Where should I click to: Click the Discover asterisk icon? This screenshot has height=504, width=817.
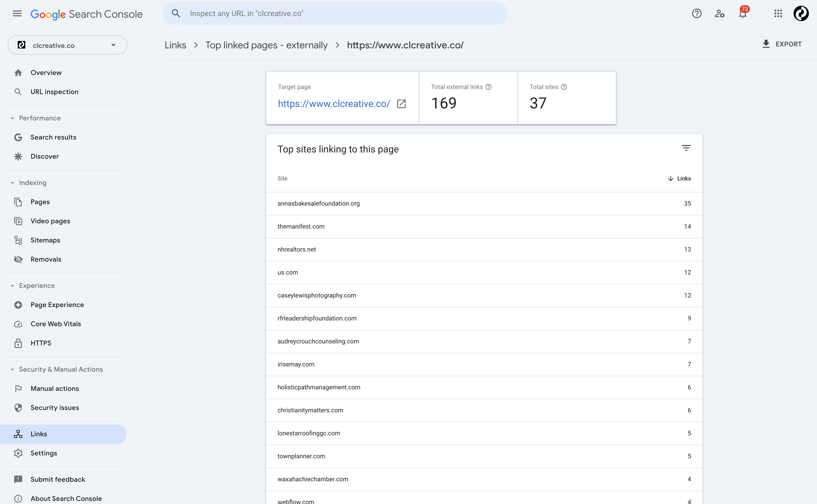(18, 156)
